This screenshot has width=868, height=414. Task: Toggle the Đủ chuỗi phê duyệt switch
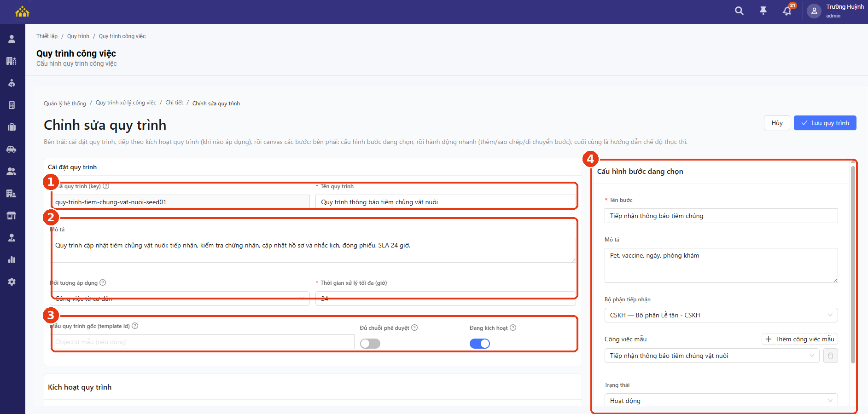click(370, 344)
